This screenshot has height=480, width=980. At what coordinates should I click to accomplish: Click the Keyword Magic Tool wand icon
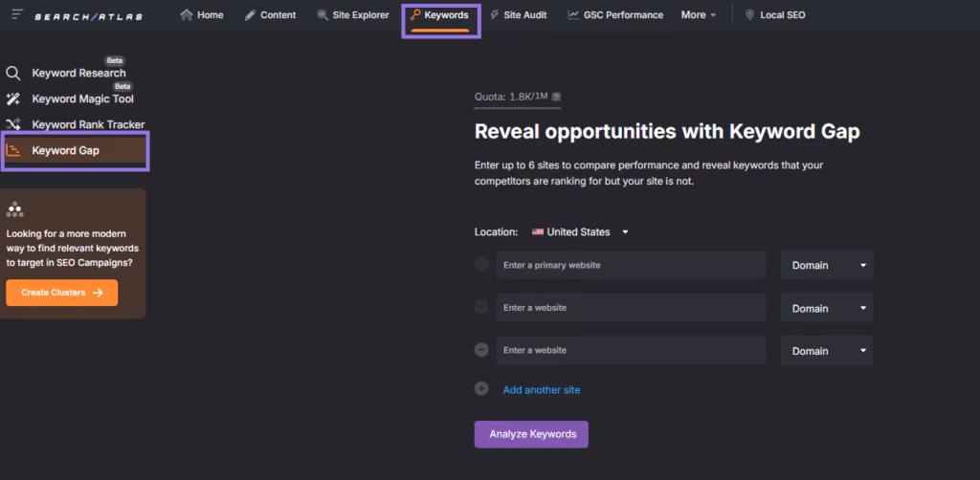[x=13, y=98]
